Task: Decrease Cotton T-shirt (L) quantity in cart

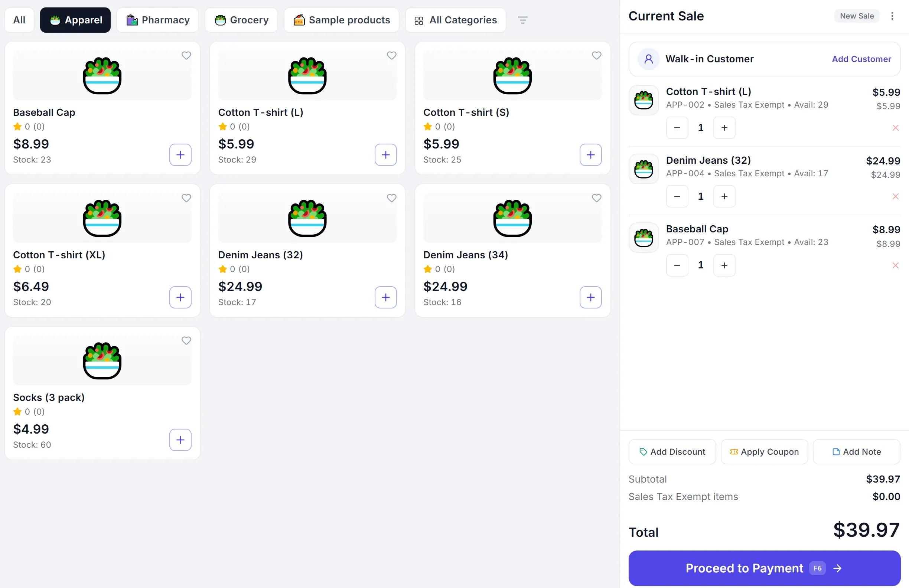Action: (677, 128)
